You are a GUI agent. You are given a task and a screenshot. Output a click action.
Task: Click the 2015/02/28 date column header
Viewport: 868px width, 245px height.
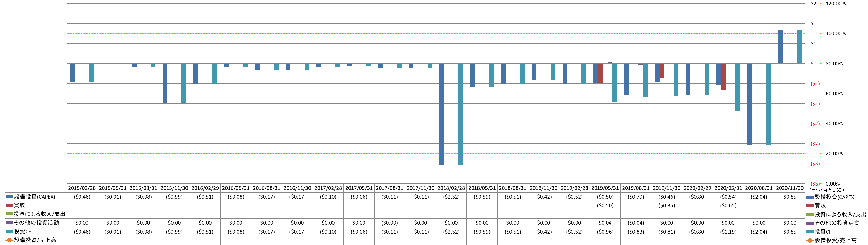[82, 188]
